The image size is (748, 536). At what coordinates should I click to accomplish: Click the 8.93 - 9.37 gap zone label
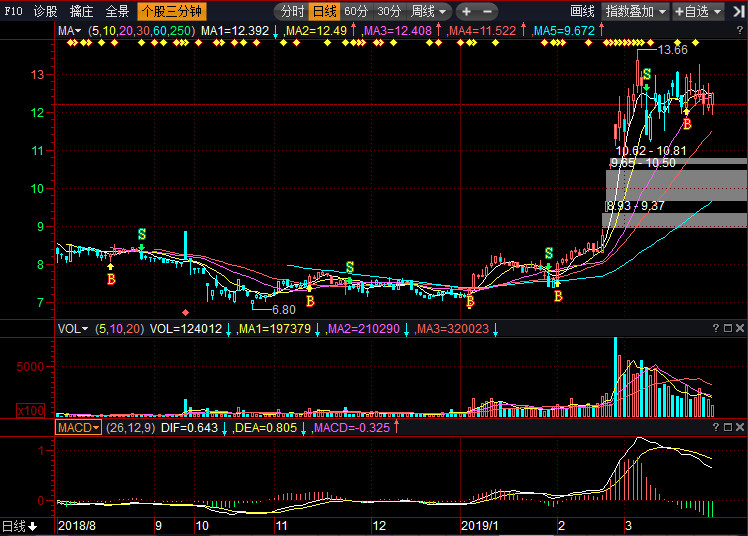(x=635, y=206)
